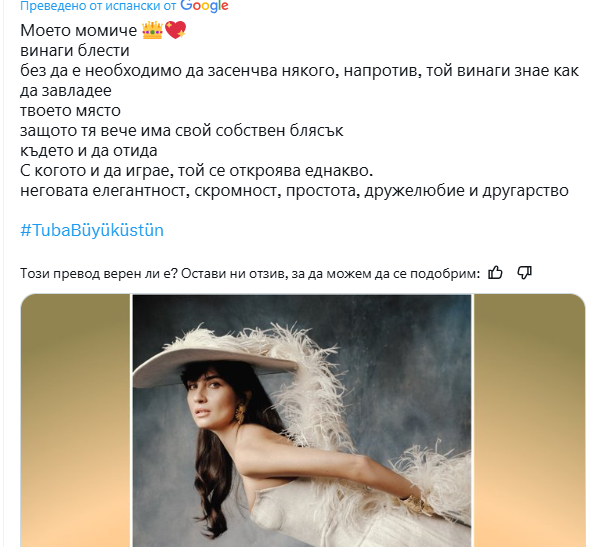Click the line 'С когото и да играе'
The height and width of the screenshot is (547, 593).
196,171
